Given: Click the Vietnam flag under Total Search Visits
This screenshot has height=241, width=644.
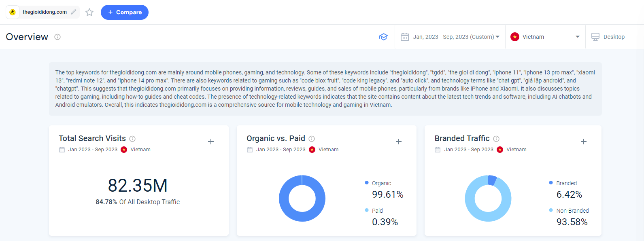Looking at the screenshot, I should pyautogui.click(x=124, y=150).
